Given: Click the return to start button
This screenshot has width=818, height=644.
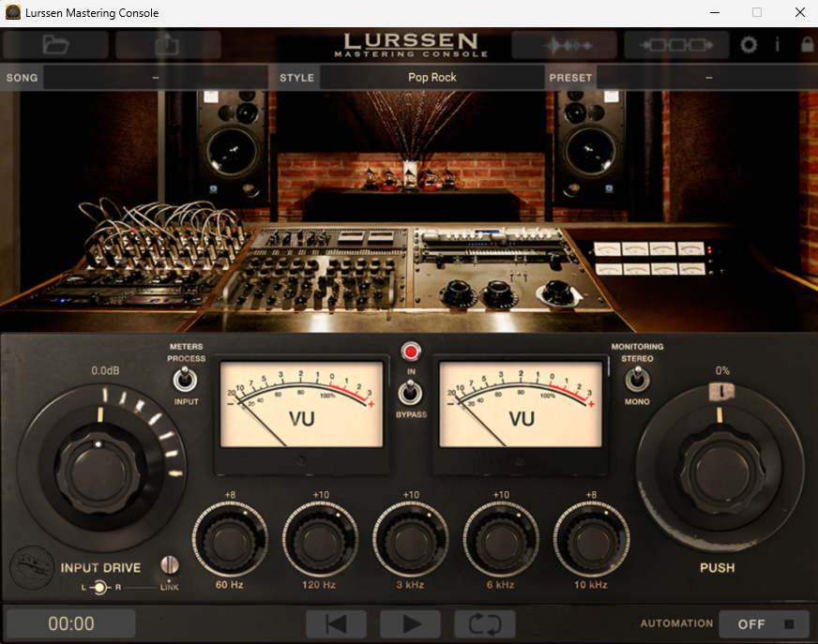Looking at the screenshot, I should click(336, 624).
